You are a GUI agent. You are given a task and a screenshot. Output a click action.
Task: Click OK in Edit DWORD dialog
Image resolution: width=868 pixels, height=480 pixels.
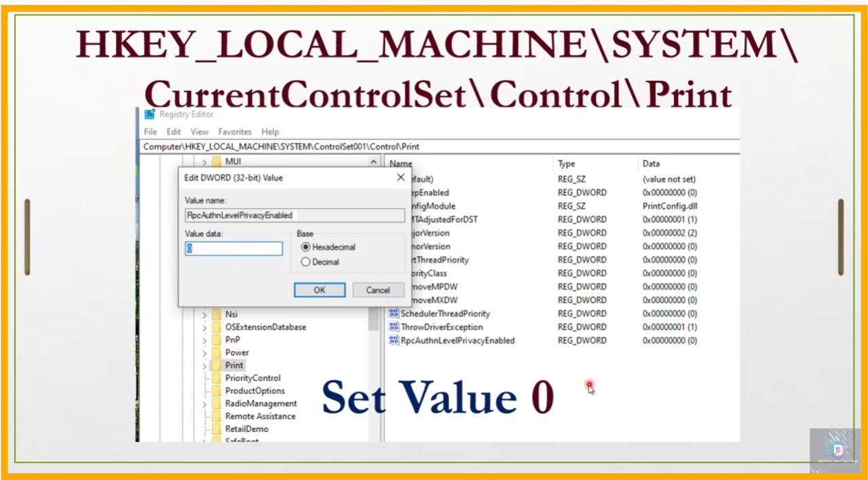pos(320,290)
